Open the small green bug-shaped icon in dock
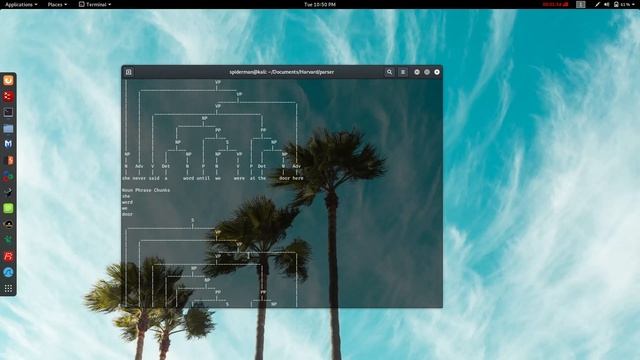 point(8,240)
